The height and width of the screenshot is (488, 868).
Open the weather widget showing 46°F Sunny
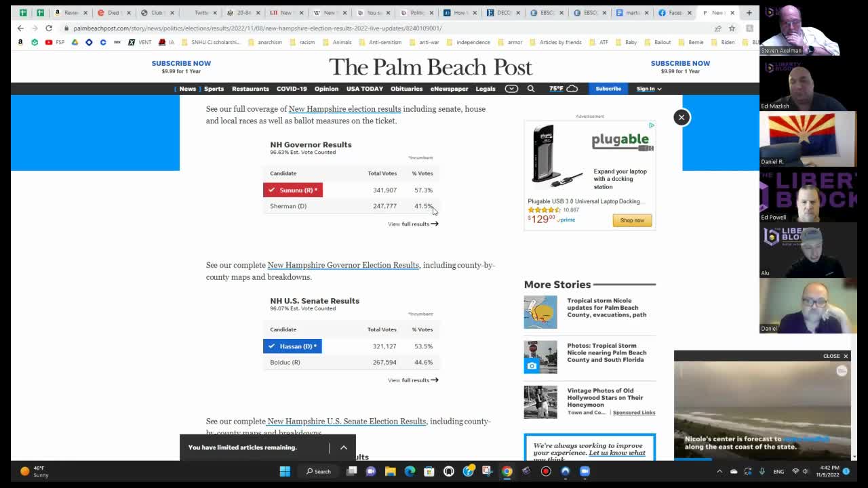click(x=33, y=471)
